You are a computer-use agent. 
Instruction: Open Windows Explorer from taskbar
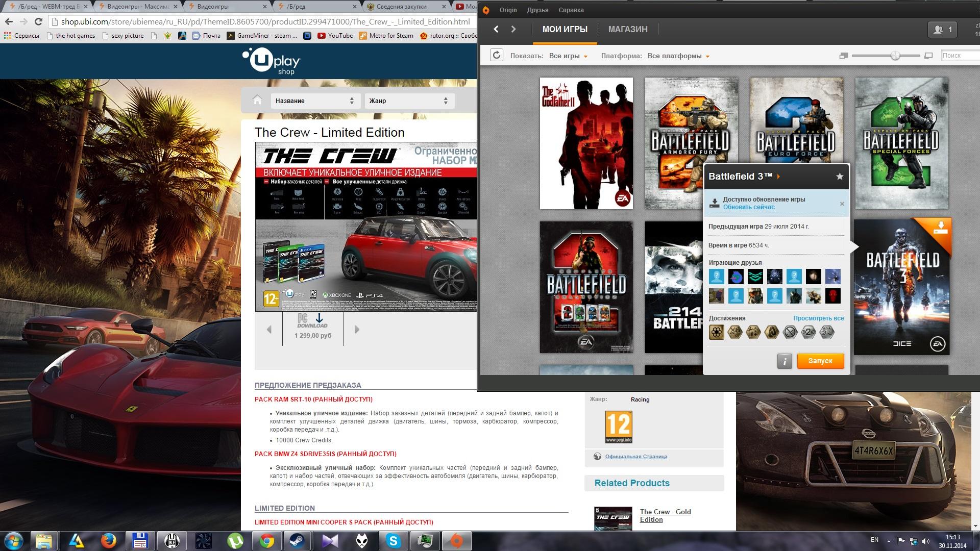point(44,541)
